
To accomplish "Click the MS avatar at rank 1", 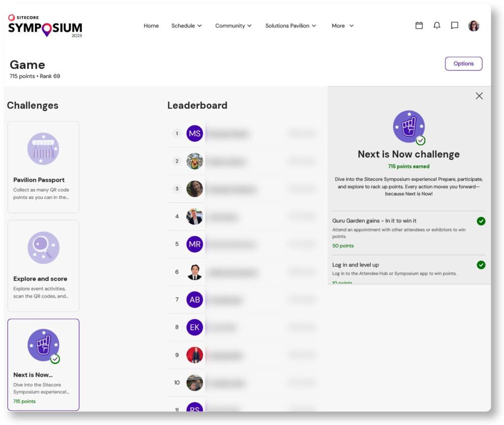I will pos(194,133).
